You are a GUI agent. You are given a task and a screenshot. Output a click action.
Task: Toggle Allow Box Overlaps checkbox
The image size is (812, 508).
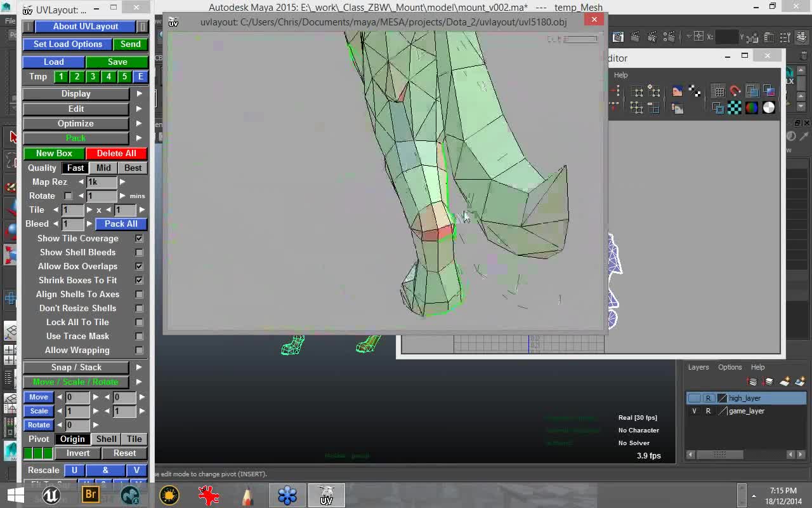[139, 266]
